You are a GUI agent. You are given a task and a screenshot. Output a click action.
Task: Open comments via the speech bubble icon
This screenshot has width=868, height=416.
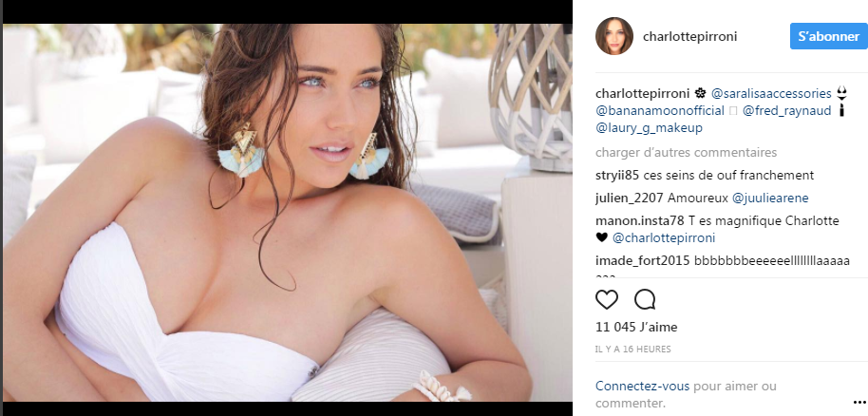[645, 300]
